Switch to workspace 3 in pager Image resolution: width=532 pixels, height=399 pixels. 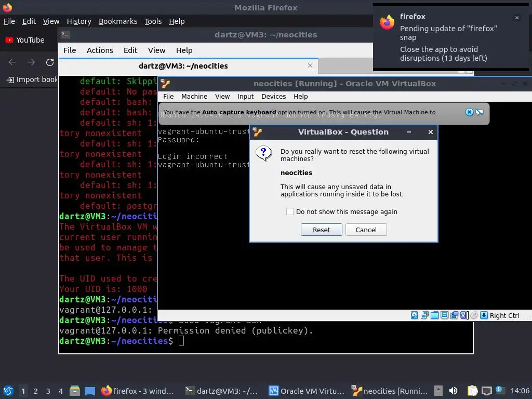click(x=48, y=391)
